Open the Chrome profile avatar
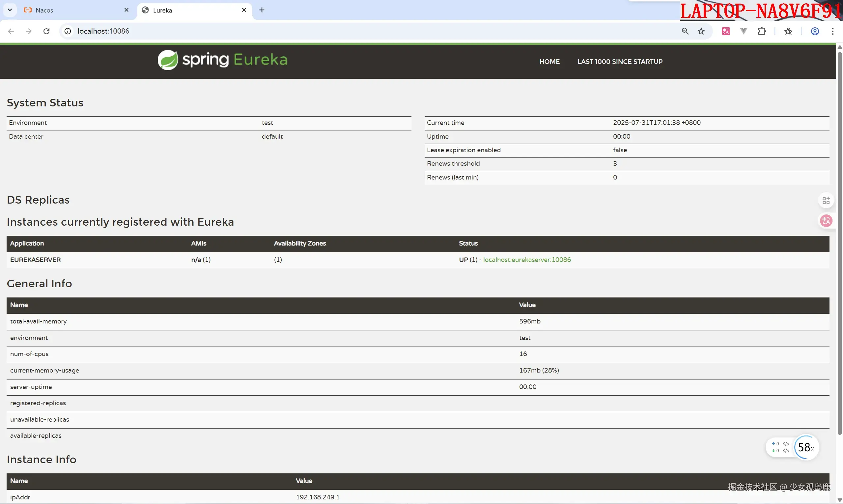Viewport: 843px width, 504px height. pos(815,31)
